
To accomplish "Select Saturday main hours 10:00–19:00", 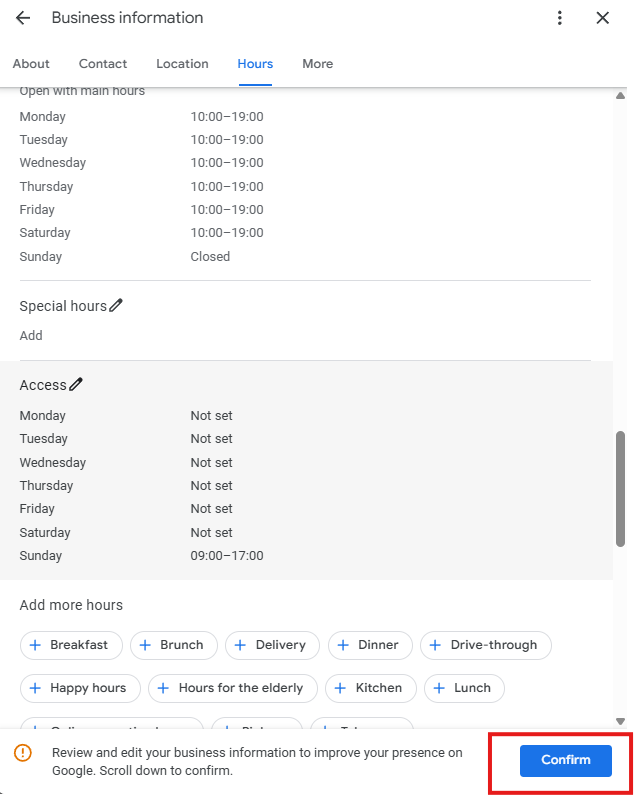I will 227,233.
